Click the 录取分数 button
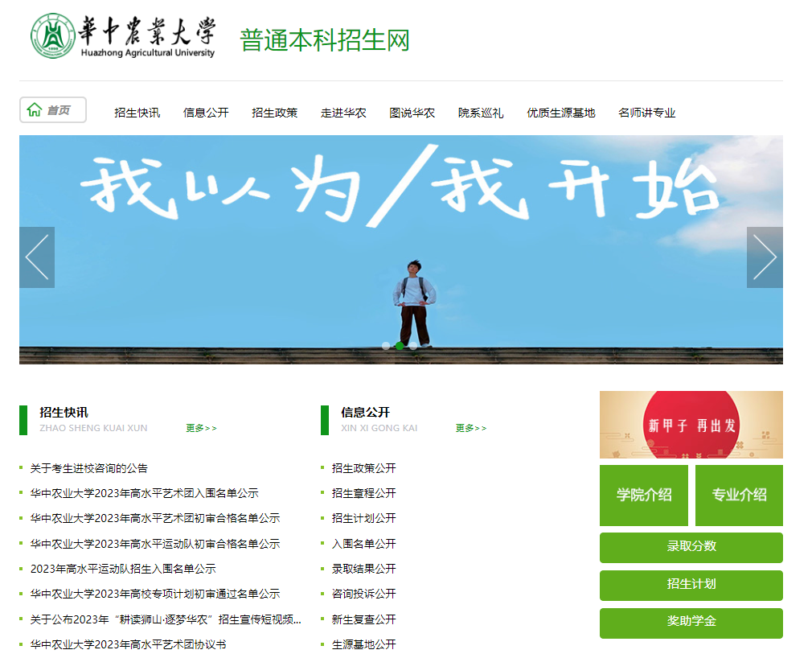This screenshot has height=654, width=812. (691, 547)
